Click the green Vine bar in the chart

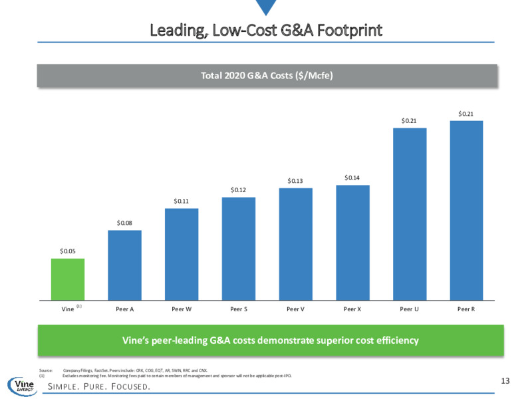click(68, 279)
